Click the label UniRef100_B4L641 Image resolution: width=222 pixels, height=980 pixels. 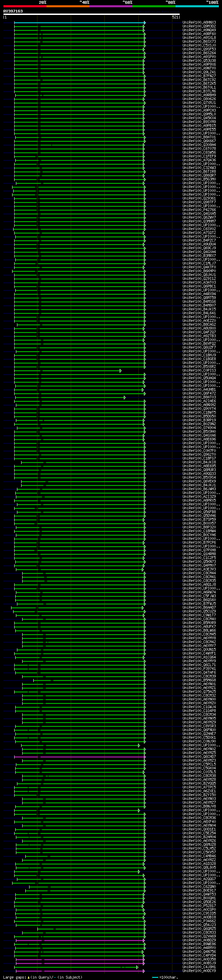coord(199,313)
